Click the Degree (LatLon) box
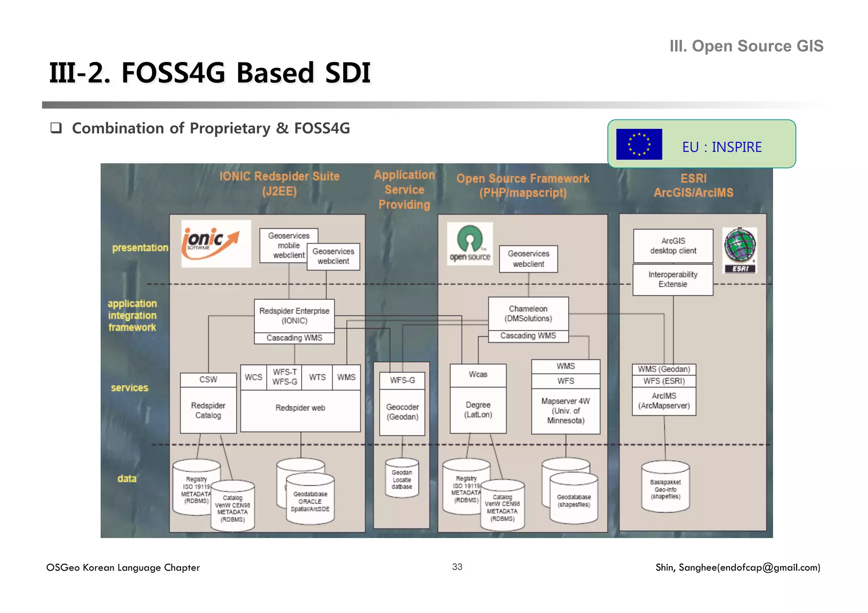868x613 pixels. pyautogui.click(x=478, y=409)
